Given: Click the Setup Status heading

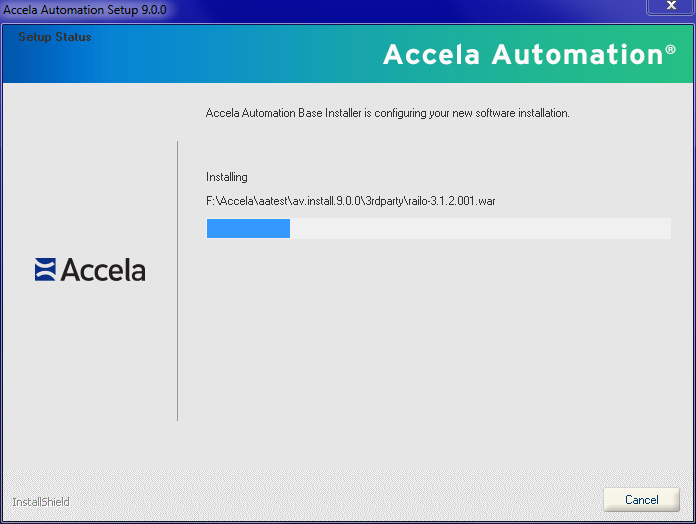Looking at the screenshot, I should [x=54, y=37].
